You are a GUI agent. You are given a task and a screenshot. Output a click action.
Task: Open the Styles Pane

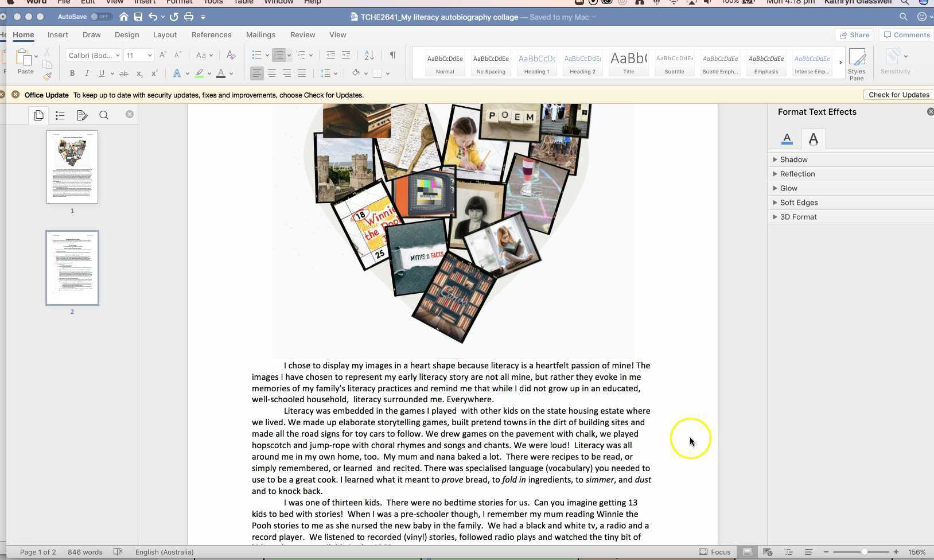pos(857,63)
